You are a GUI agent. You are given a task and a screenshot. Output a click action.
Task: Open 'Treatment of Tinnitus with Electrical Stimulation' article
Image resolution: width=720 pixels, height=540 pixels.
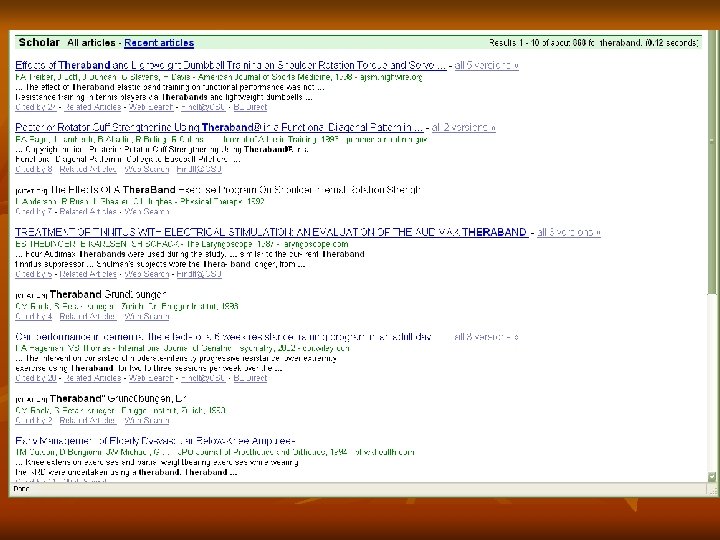(x=271, y=232)
